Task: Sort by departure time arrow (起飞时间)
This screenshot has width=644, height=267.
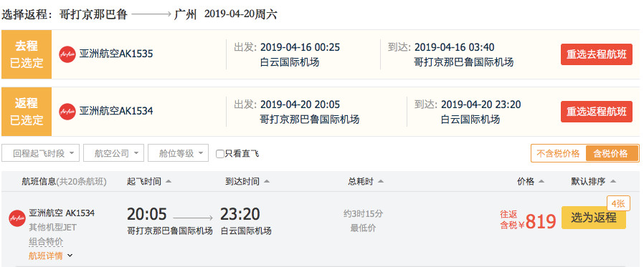Action: 169,181
